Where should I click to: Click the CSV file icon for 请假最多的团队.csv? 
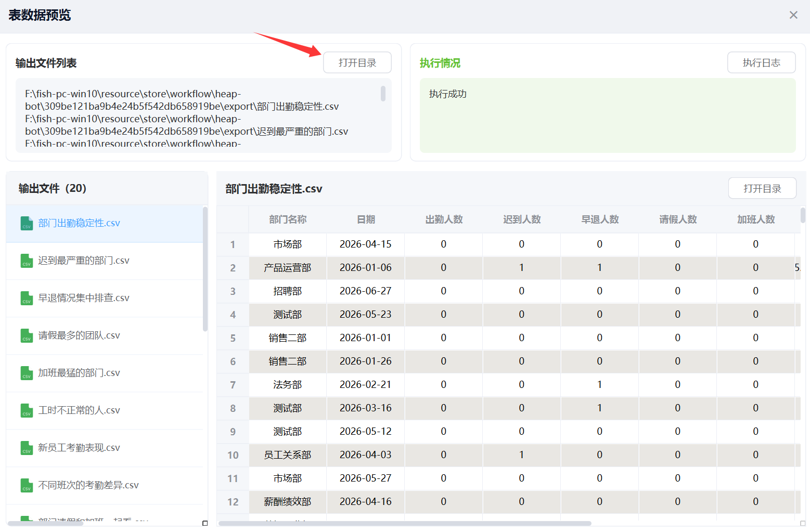coord(27,336)
